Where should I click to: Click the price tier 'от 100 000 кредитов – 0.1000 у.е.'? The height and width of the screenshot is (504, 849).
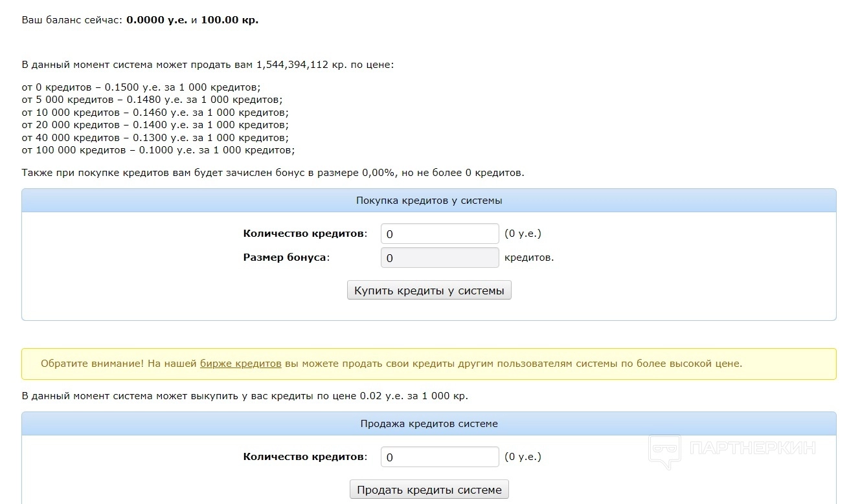point(158,150)
